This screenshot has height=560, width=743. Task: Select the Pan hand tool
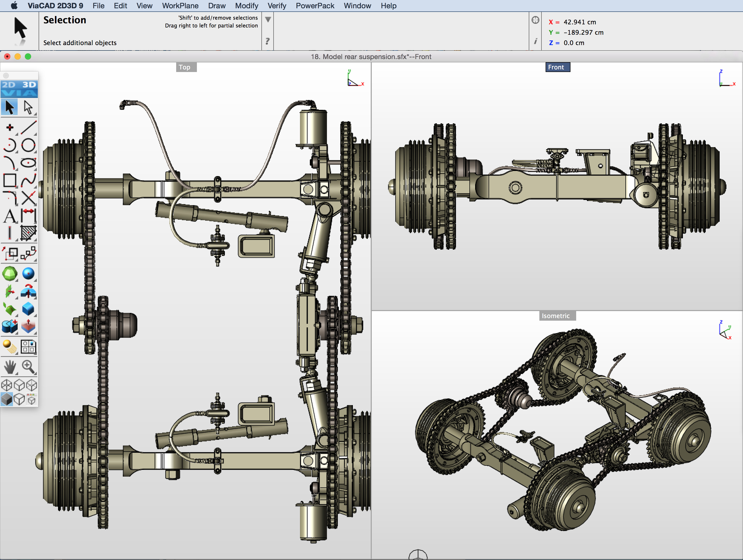pyautogui.click(x=9, y=367)
